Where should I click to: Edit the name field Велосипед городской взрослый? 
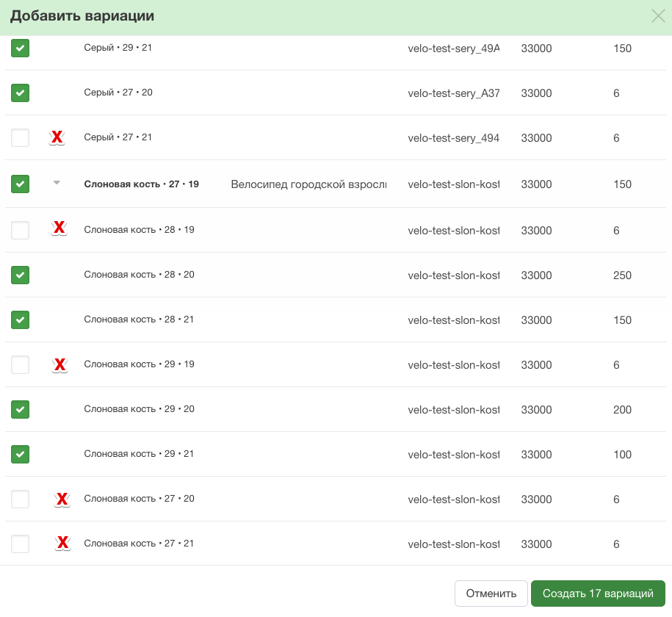coord(308,184)
